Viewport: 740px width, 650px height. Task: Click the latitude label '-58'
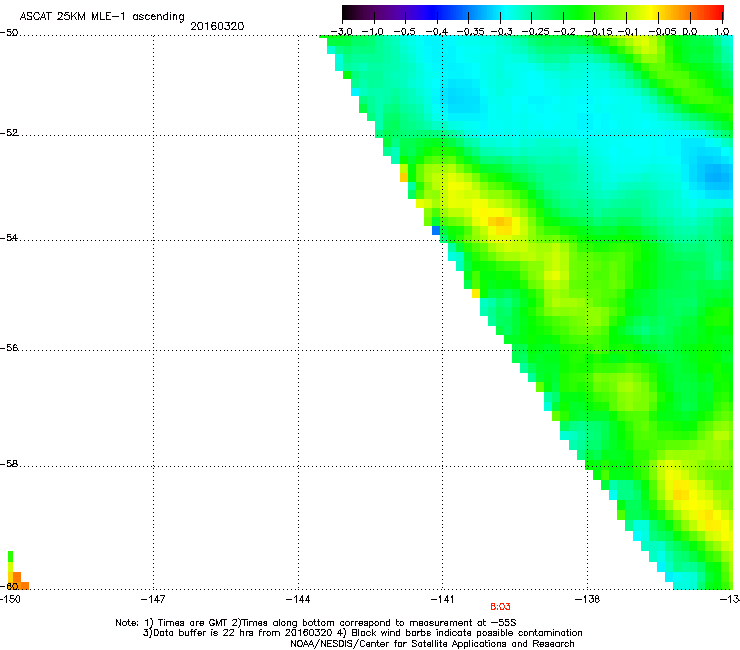[9, 464]
